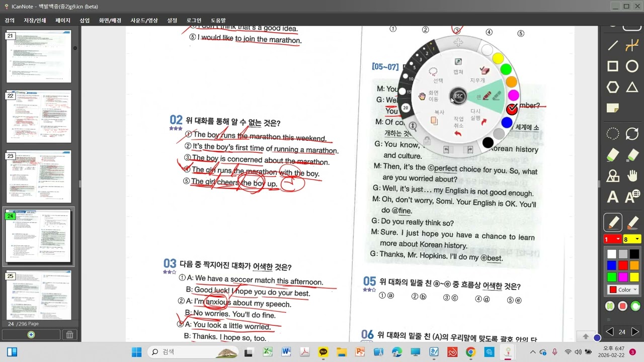Open the 페이지 menu
This screenshot has width=644, height=362.
(x=63, y=21)
